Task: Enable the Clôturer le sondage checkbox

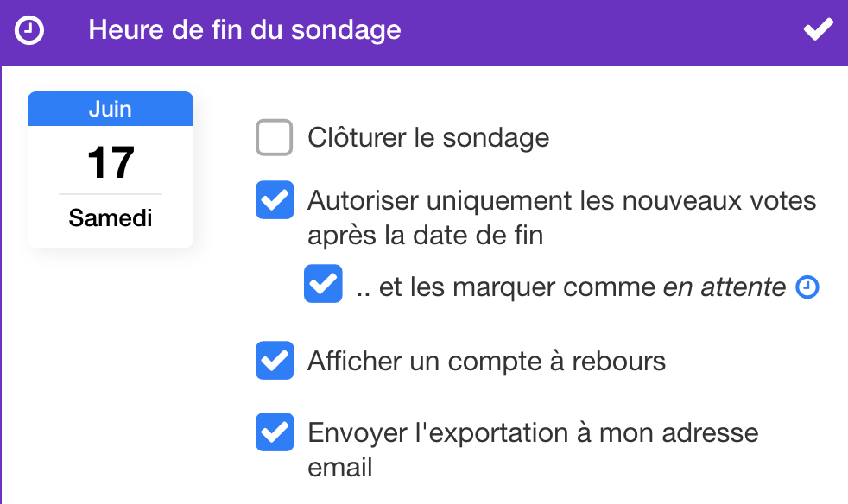Action: coord(275,137)
